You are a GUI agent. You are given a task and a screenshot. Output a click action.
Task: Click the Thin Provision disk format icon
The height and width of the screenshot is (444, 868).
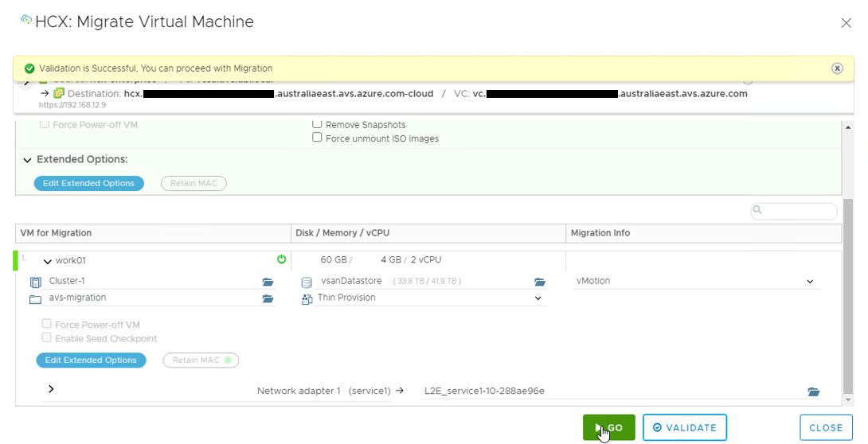pos(307,299)
